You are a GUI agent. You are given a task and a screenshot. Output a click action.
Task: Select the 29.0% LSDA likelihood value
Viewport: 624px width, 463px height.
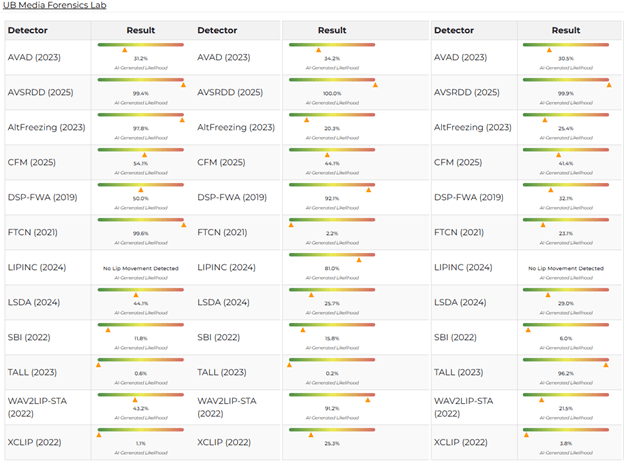pos(566,303)
